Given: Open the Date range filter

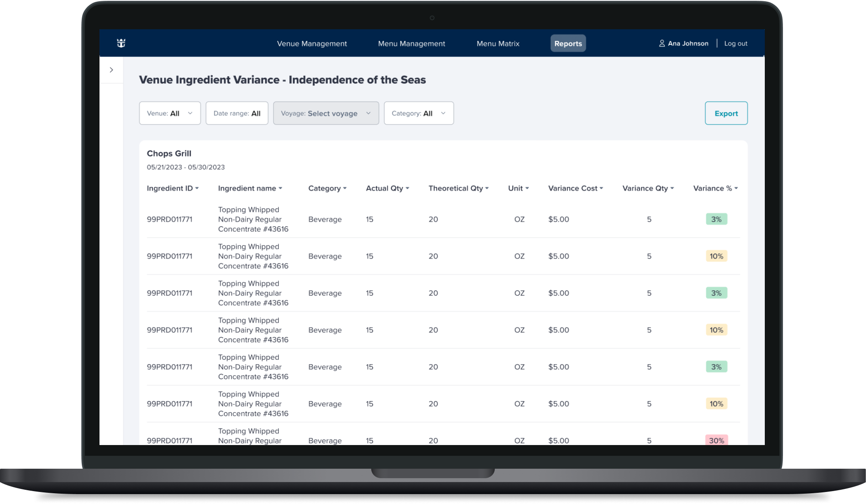Looking at the screenshot, I should point(237,113).
